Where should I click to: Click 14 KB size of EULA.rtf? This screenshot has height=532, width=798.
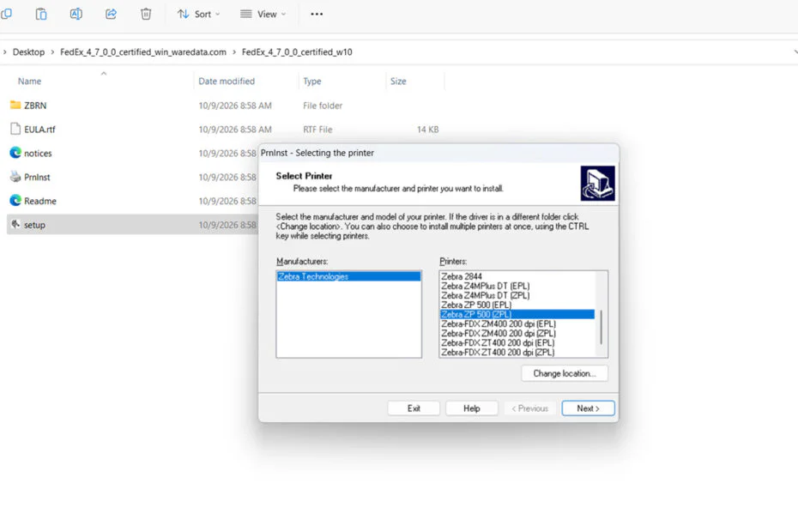(x=427, y=130)
